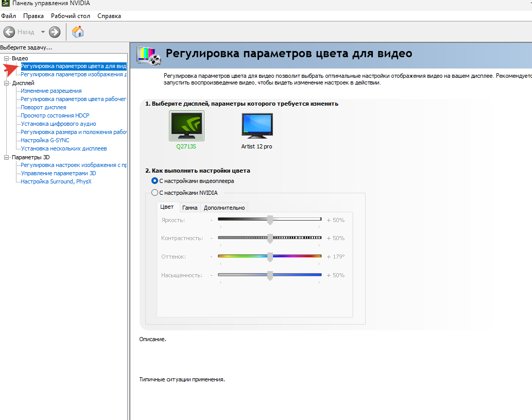The width and height of the screenshot is (532, 420).
Task: Open 'Управление параметрами 3D' task item
Action: tap(58, 173)
